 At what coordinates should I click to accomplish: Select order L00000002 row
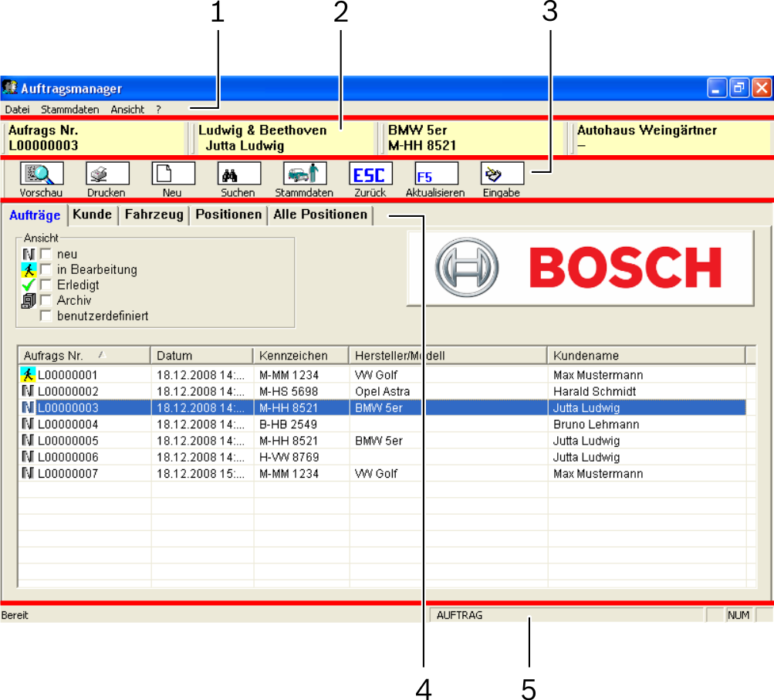(x=383, y=391)
